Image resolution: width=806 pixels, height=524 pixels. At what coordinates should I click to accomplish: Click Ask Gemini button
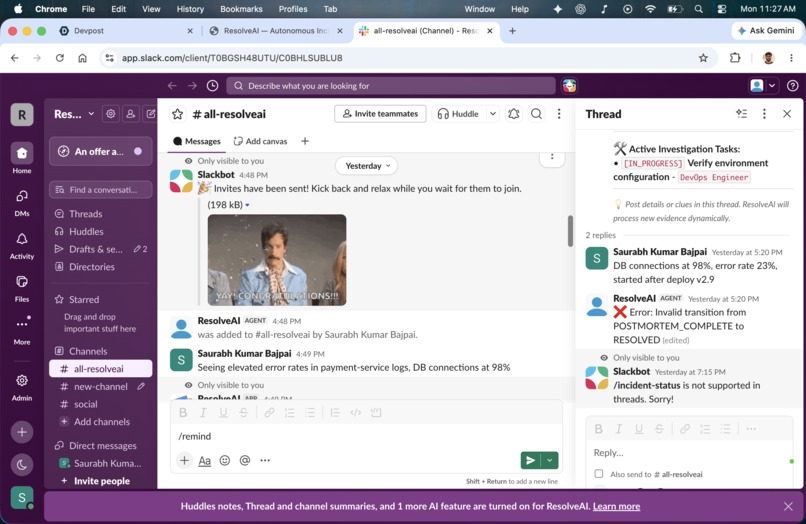coord(766,31)
